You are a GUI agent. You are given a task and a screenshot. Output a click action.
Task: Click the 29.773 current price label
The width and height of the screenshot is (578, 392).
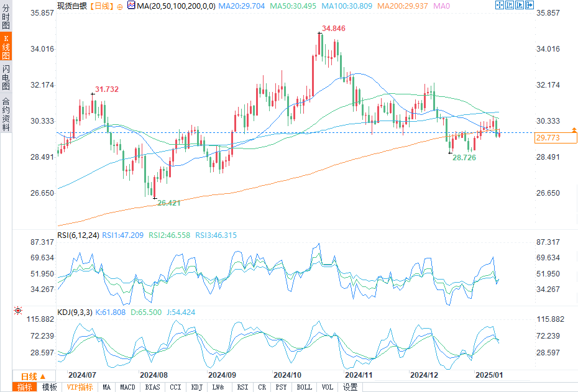coord(547,138)
